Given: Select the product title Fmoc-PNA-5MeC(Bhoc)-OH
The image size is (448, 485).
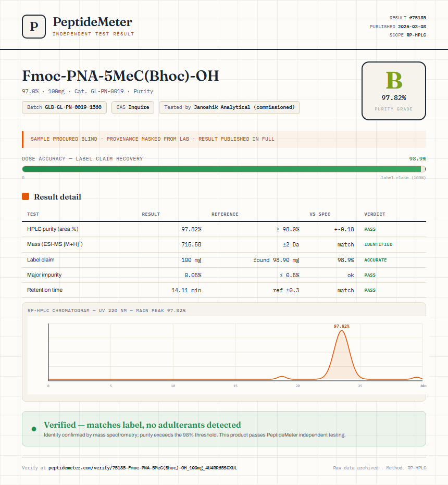Looking at the screenshot, I should point(120,76).
